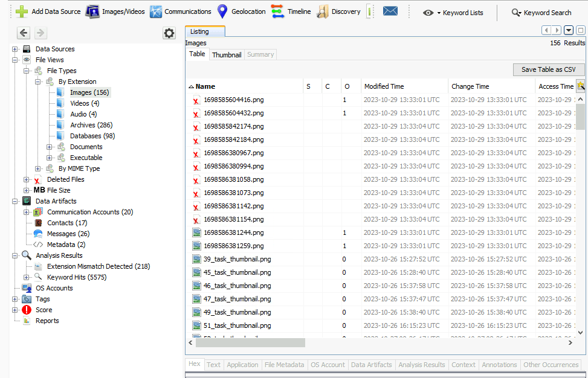
Task: Open the Communications viewer
Action: (x=180, y=11)
